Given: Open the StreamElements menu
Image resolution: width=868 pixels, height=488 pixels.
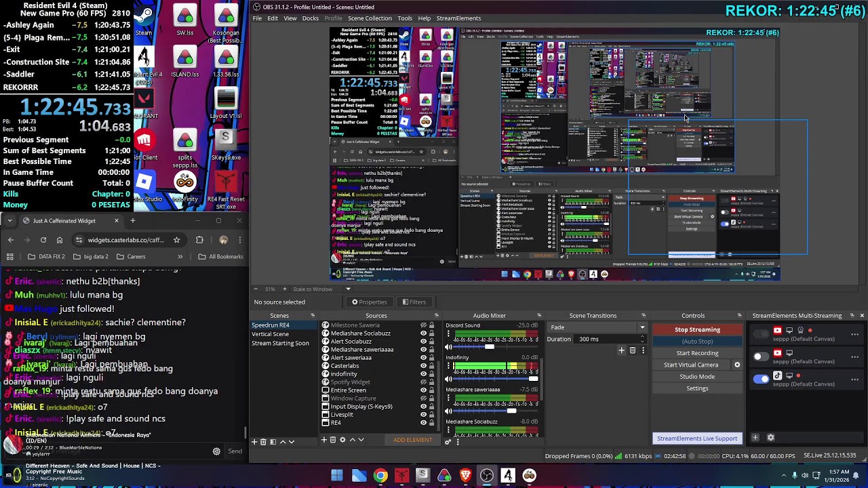Looking at the screenshot, I should [x=459, y=18].
